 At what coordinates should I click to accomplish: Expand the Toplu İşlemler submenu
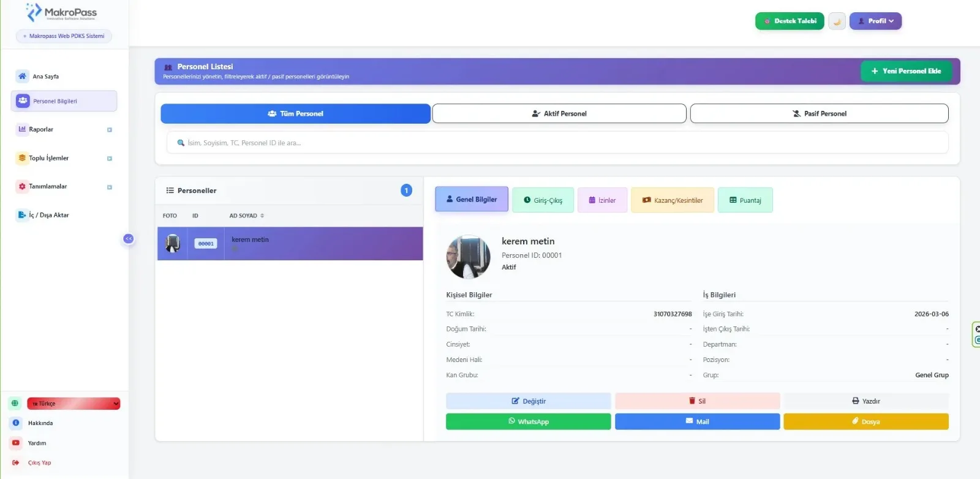pos(110,158)
